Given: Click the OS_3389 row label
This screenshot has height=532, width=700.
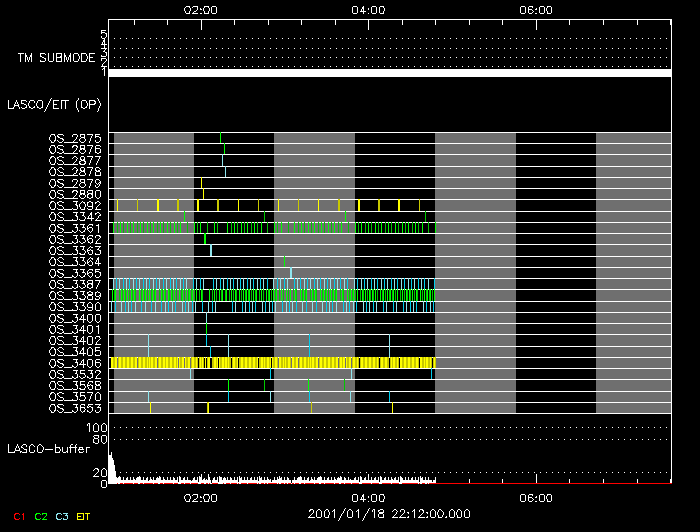Looking at the screenshot, I should point(75,296).
